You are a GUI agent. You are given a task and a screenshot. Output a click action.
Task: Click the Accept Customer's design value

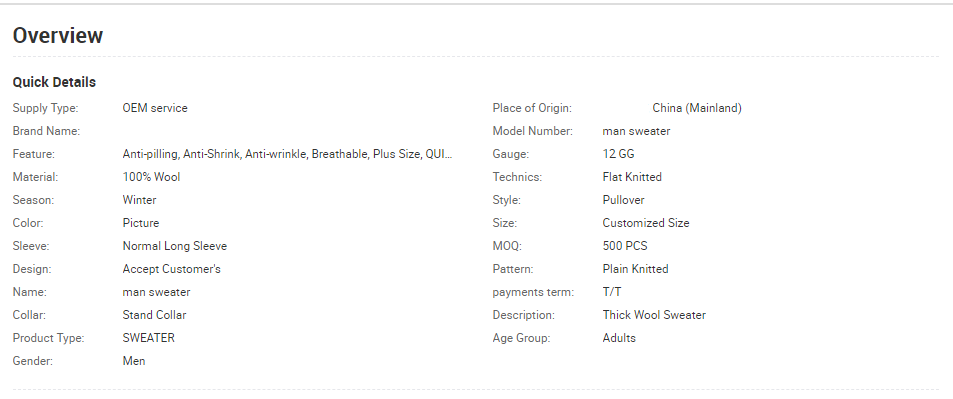[171, 269]
